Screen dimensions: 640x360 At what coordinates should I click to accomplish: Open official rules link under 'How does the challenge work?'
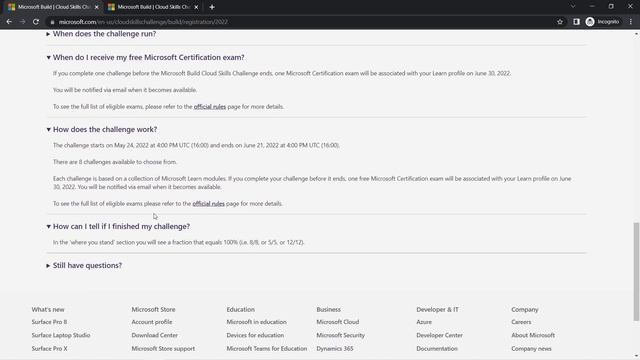click(x=209, y=204)
